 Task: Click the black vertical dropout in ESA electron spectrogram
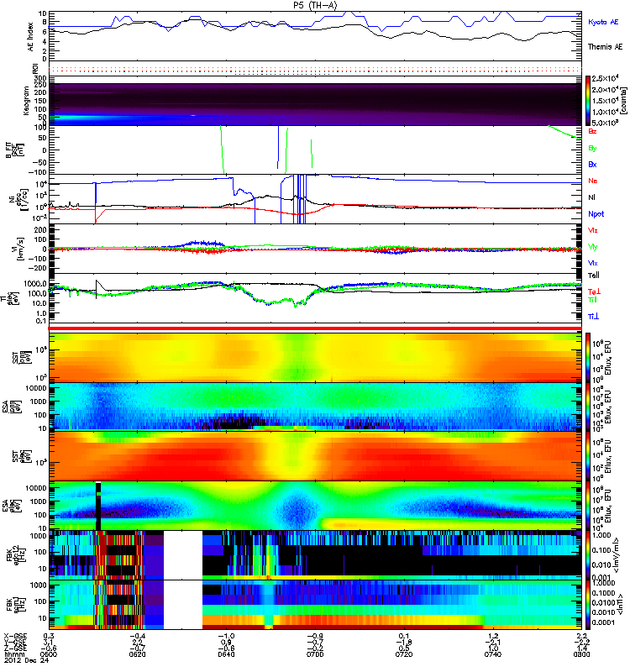pos(98,506)
